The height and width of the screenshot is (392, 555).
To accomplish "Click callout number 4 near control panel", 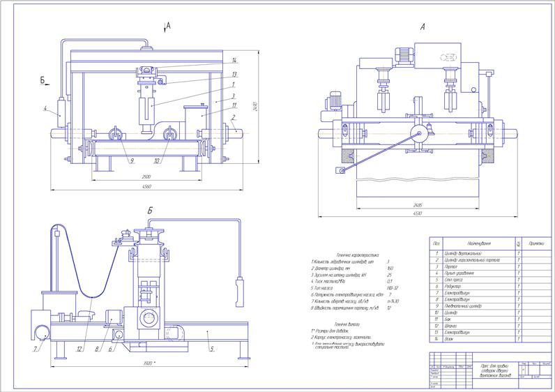I will pyautogui.click(x=45, y=108).
